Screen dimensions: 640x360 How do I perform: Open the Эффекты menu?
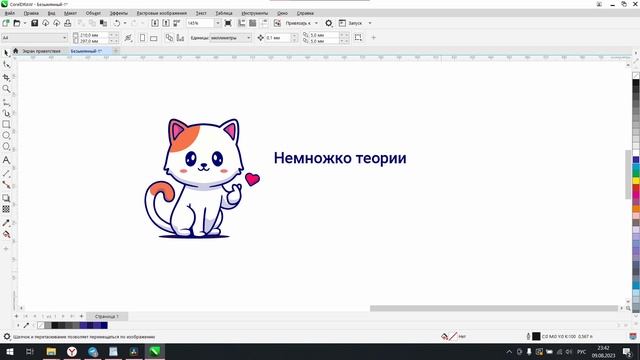(119, 13)
